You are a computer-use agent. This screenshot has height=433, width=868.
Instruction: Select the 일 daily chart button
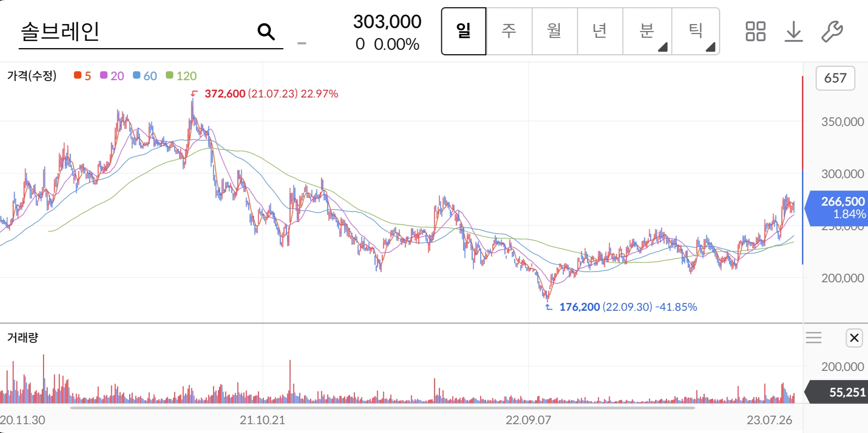tap(464, 31)
